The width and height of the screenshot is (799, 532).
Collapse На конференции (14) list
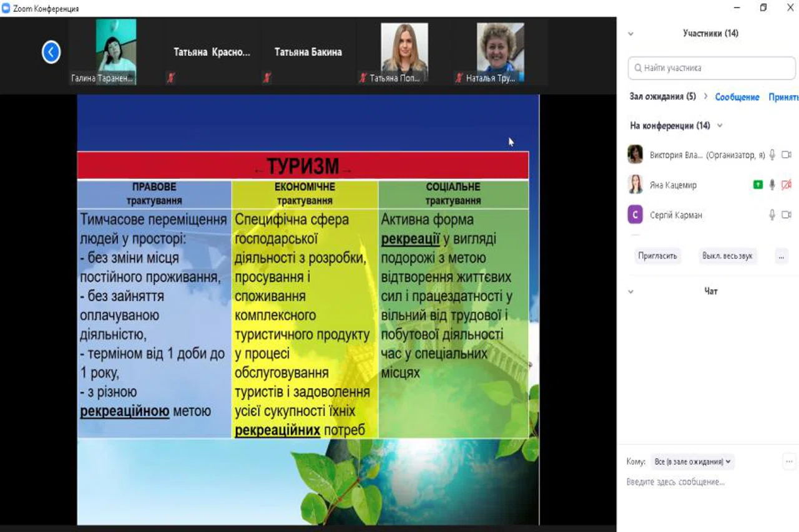pyautogui.click(x=720, y=125)
